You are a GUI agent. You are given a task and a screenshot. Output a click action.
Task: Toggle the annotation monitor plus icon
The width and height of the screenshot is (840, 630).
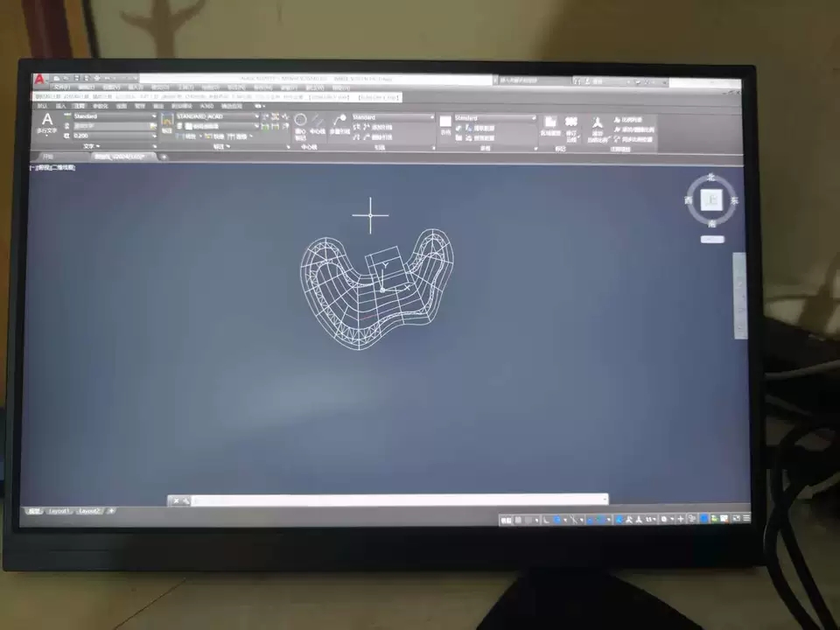(681, 519)
